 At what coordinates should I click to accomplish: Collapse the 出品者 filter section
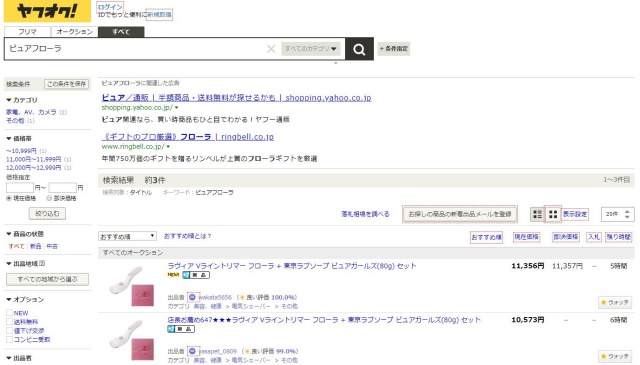click(19, 358)
